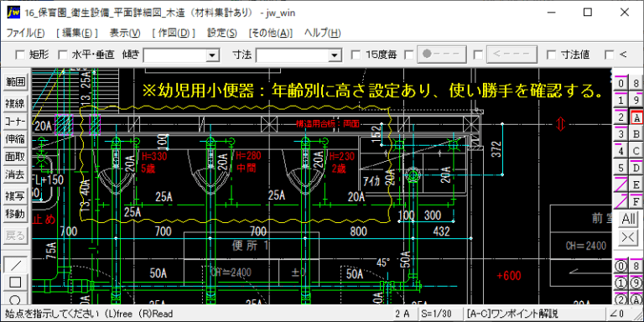The image size is (644, 322).
Task: Switch to layer 0 square button
Action: (x=621, y=83)
